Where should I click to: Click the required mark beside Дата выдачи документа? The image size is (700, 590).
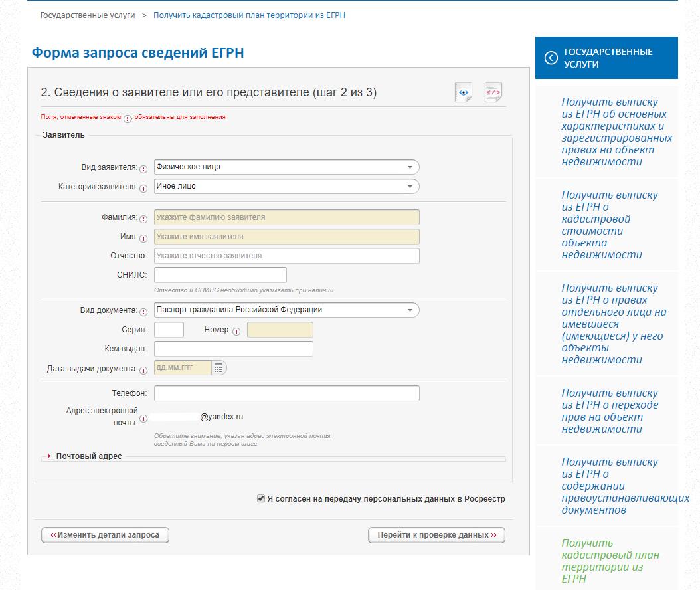click(143, 370)
